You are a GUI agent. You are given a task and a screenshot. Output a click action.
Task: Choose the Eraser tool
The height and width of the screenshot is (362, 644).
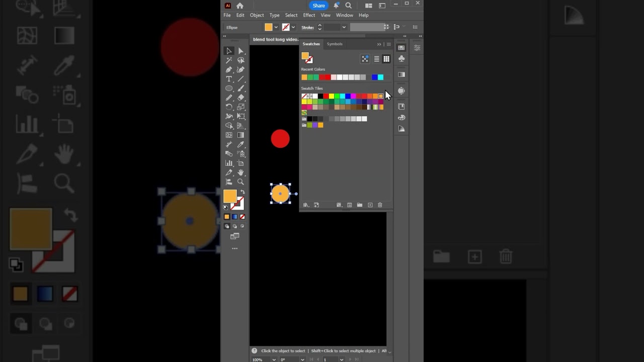point(241,98)
